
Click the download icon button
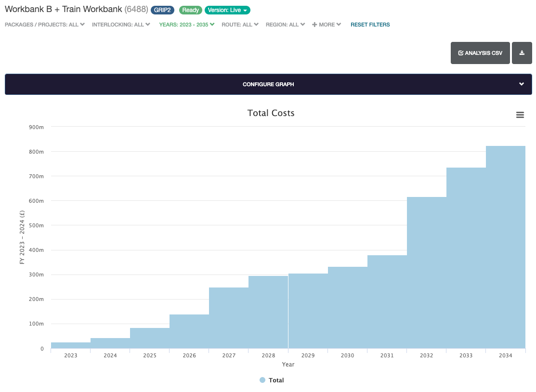tap(522, 53)
